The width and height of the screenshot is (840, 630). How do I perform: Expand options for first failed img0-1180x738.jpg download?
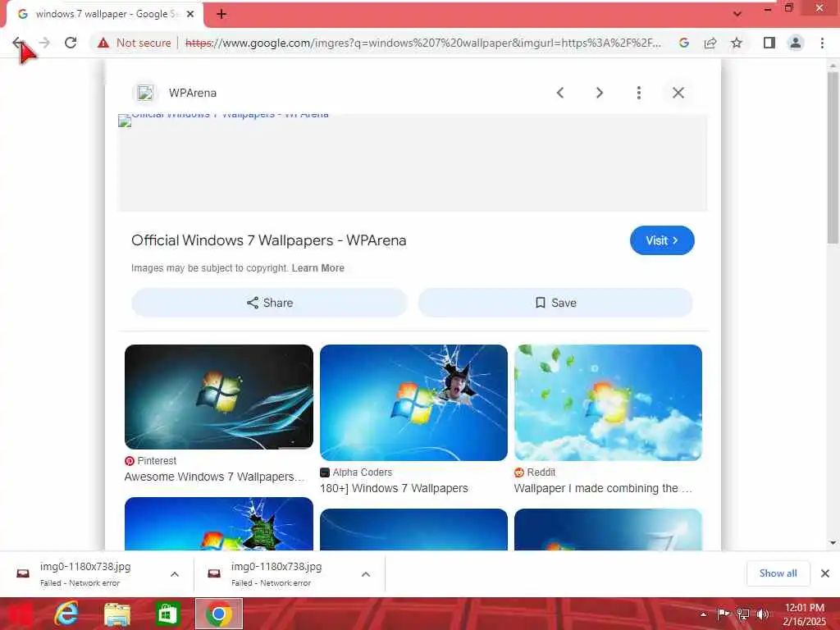(x=175, y=574)
